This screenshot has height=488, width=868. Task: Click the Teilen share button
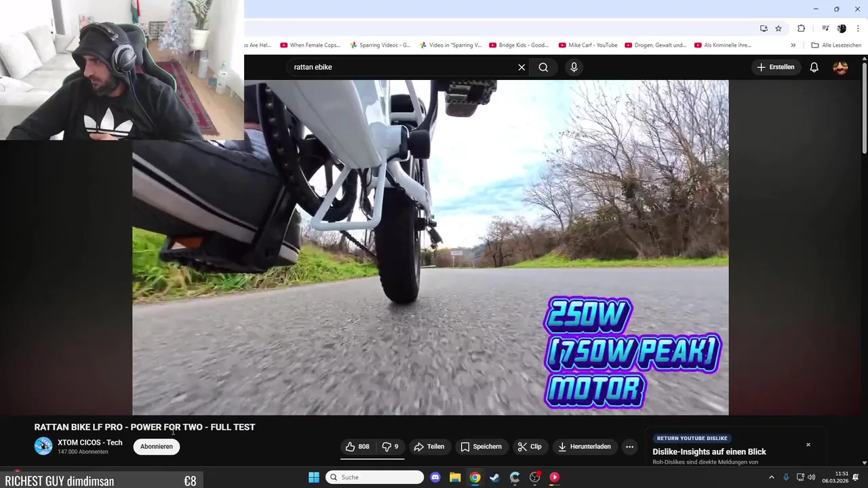click(429, 447)
